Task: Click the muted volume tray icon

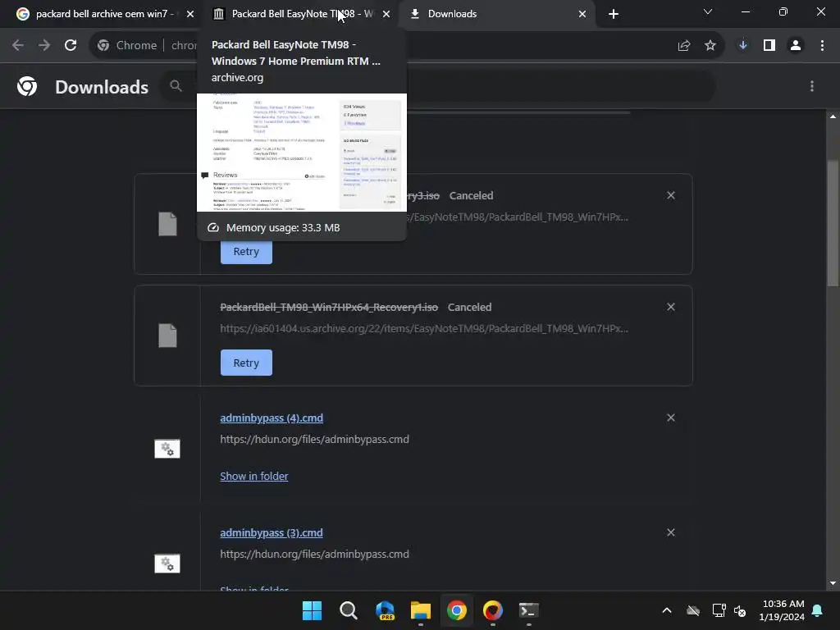Action: click(741, 610)
